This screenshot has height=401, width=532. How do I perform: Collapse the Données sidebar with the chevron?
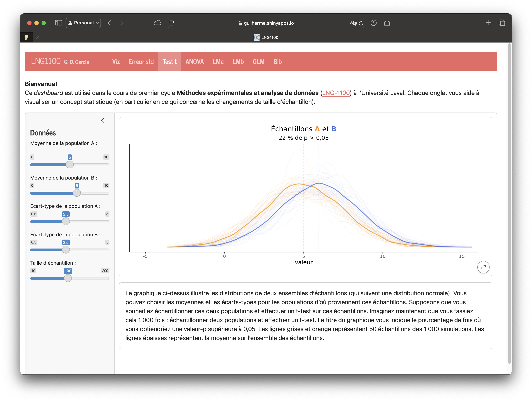pyautogui.click(x=103, y=121)
